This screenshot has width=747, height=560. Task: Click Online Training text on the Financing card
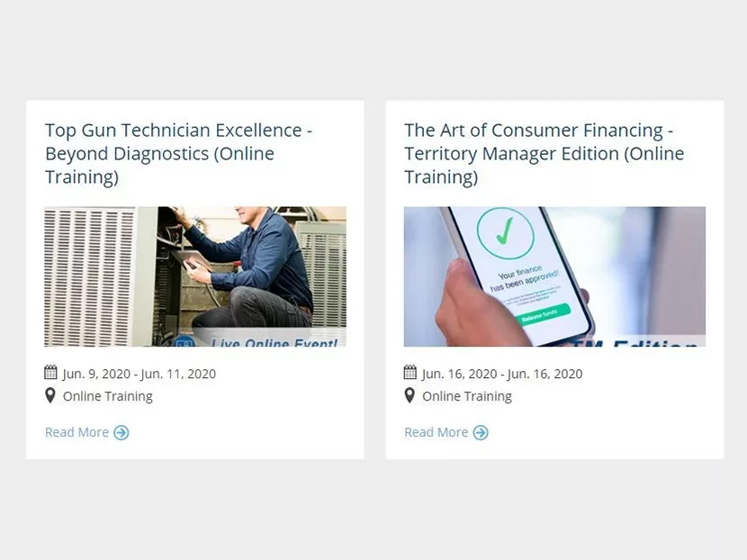[466, 395]
